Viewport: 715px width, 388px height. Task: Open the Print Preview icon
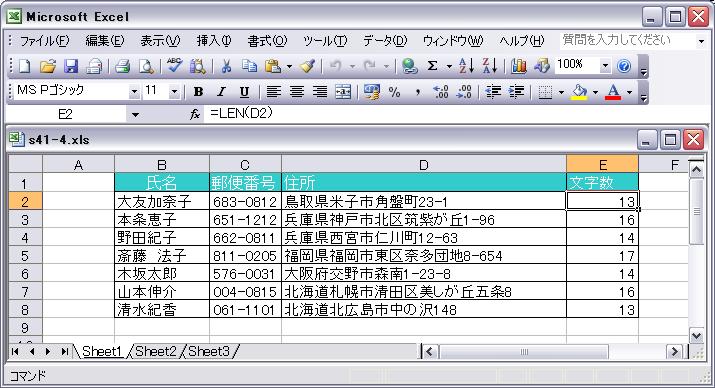(146, 67)
